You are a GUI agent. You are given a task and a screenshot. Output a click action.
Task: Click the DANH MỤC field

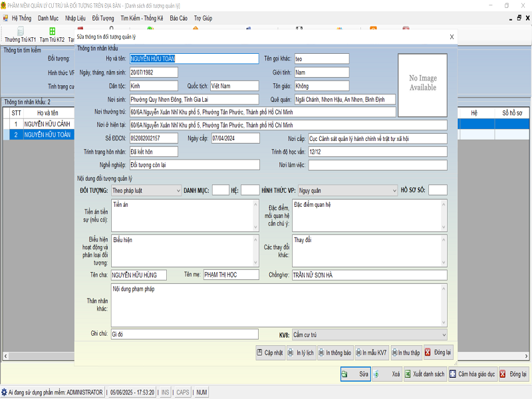coord(221,190)
